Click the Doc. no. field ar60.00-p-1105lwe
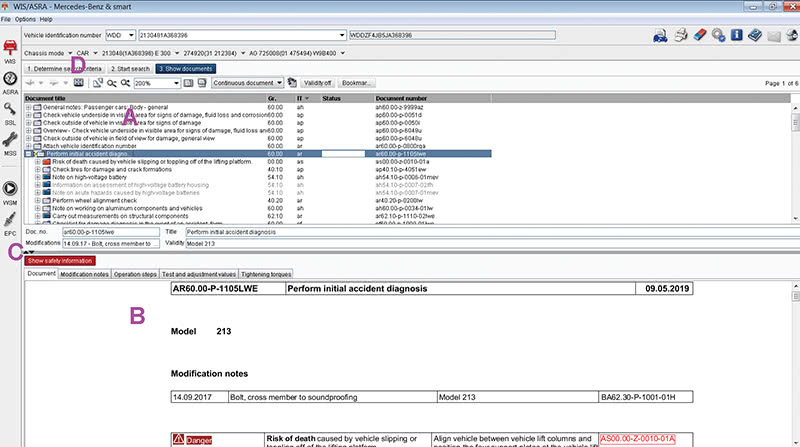The height and width of the screenshot is (447, 800). point(111,232)
